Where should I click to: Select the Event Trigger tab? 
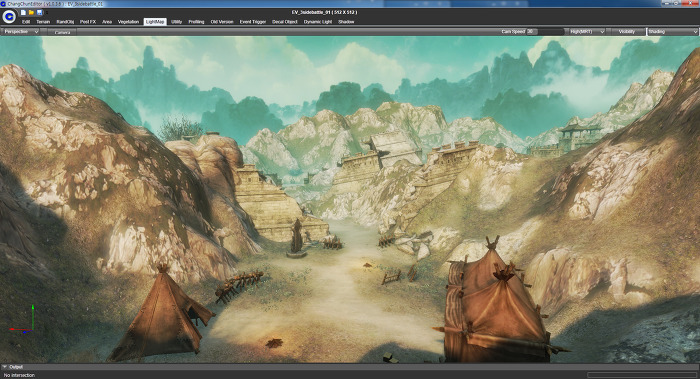click(253, 21)
